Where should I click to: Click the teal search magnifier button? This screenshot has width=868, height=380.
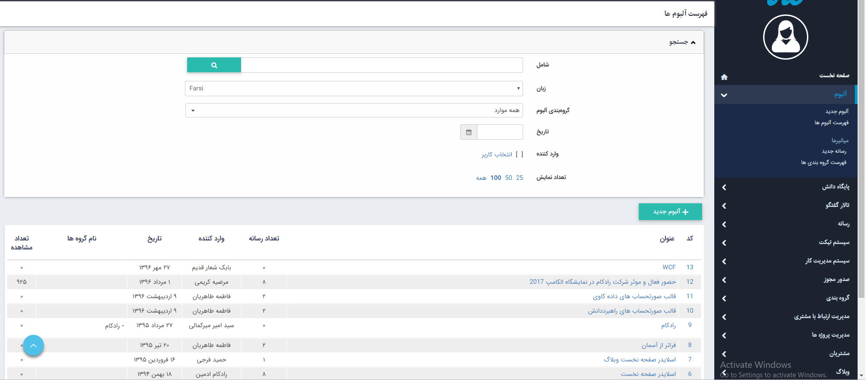point(214,65)
